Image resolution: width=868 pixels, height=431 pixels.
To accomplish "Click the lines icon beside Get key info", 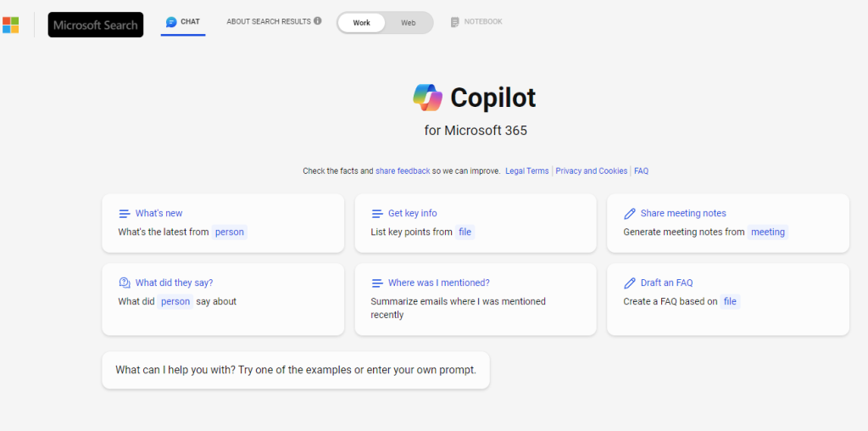I will tap(377, 213).
